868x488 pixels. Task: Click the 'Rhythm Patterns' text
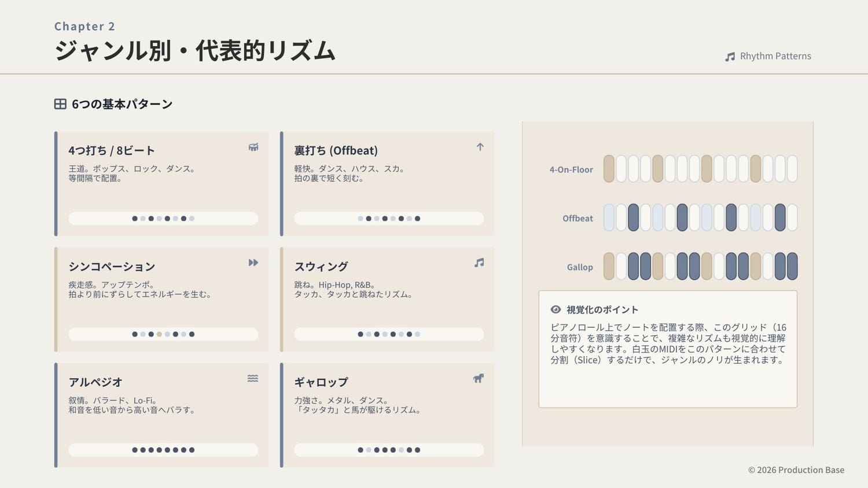[775, 56]
